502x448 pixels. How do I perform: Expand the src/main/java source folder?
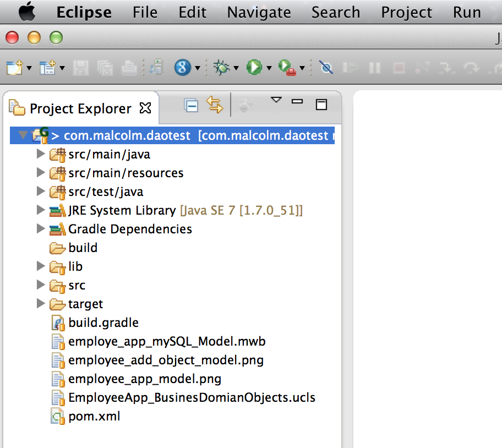(x=40, y=154)
